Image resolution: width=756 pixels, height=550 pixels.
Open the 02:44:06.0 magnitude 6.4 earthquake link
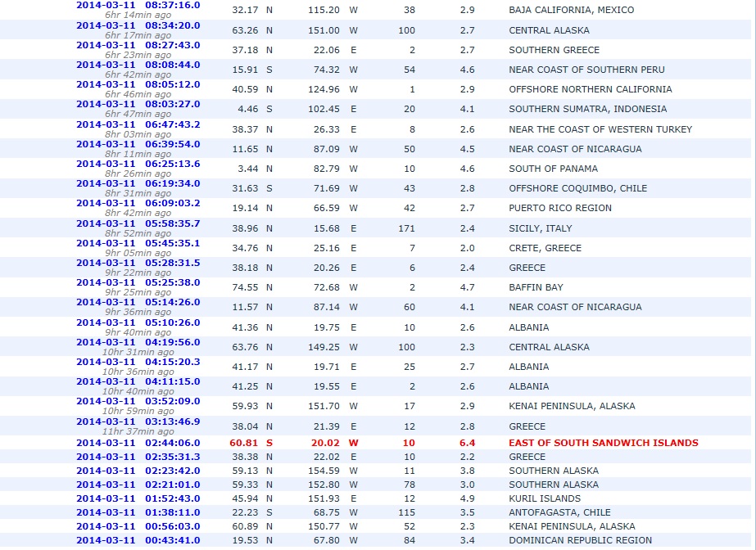[x=138, y=443]
